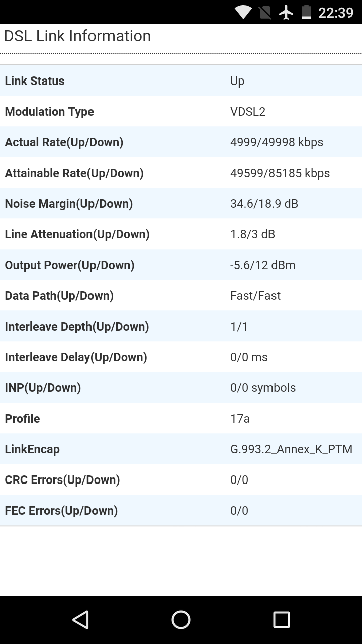Click the Noise Margin value 34.6/18.9 dB
The image size is (362, 644).
pyautogui.click(x=264, y=204)
